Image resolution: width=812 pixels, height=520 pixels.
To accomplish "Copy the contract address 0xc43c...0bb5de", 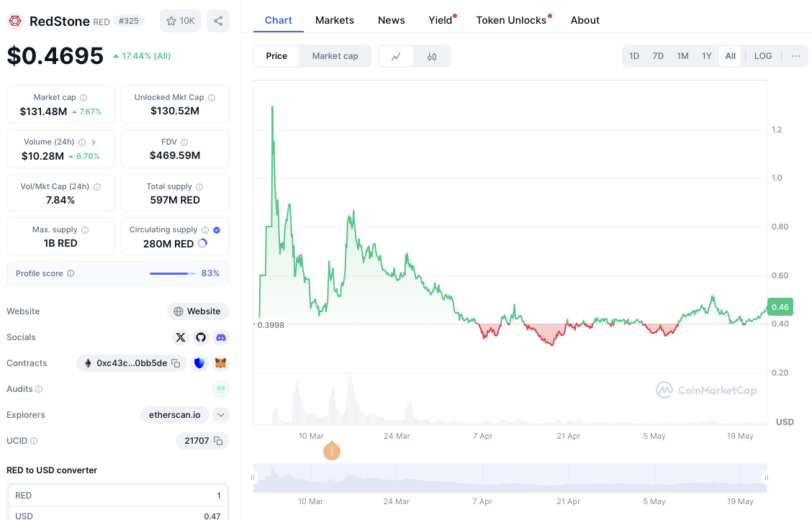I will [x=176, y=363].
